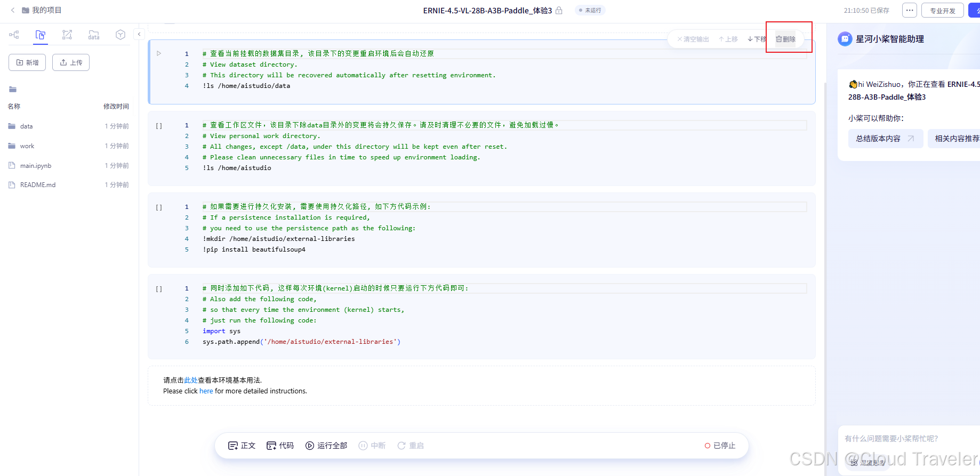Switch to the file browser sidebar tab
Viewport: 980px width, 476px height.
(x=41, y=35)
